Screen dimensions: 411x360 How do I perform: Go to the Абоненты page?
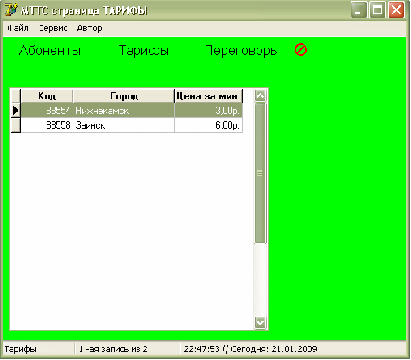(x=50, y=51)
